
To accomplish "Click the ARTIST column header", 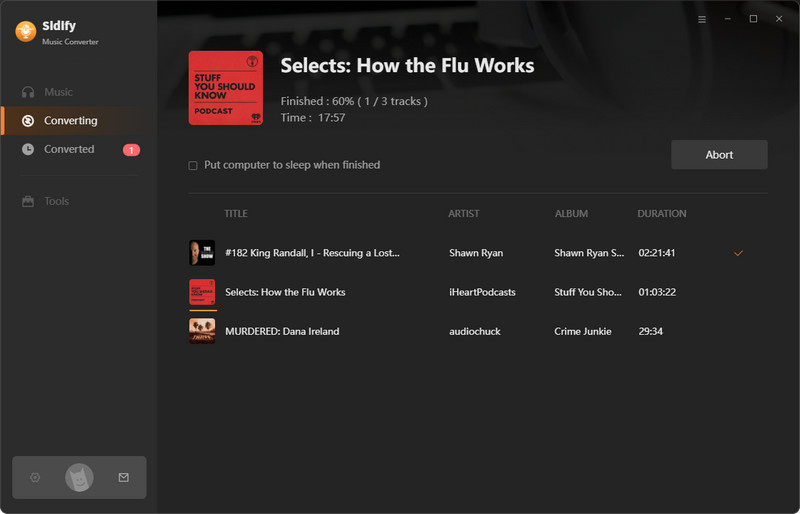I will tap(463, 213).
